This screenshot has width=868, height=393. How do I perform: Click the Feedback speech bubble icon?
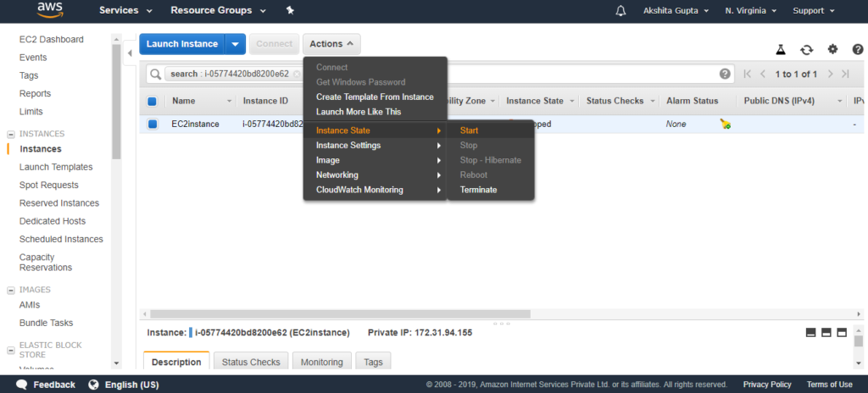[22, 385]
